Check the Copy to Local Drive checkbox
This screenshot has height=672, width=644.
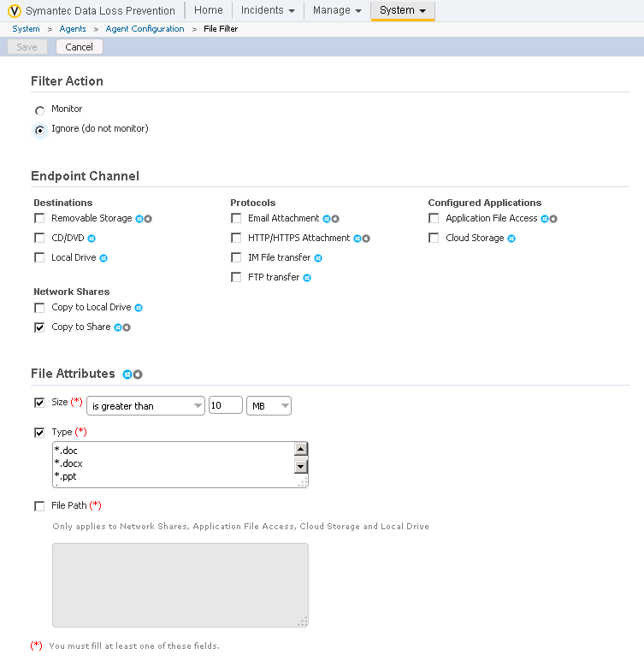tap(39, 308)
